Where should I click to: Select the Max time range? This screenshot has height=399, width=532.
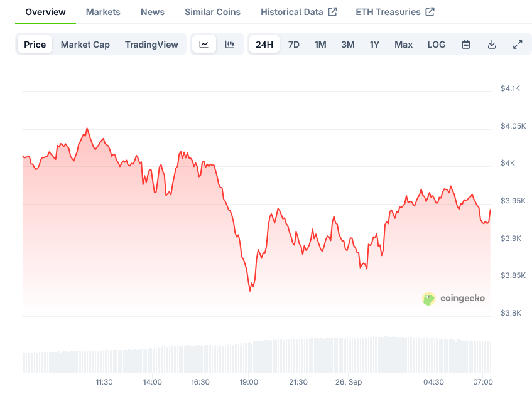pyautogui.click(x=403, y=45)
